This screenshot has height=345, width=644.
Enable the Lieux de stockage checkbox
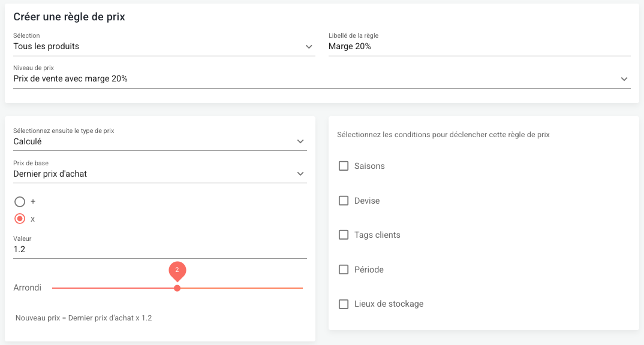pos(344,304)
